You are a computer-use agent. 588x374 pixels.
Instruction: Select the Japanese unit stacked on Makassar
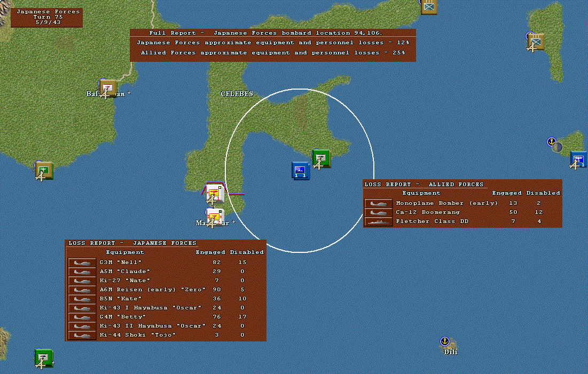(x=215, y=218)
